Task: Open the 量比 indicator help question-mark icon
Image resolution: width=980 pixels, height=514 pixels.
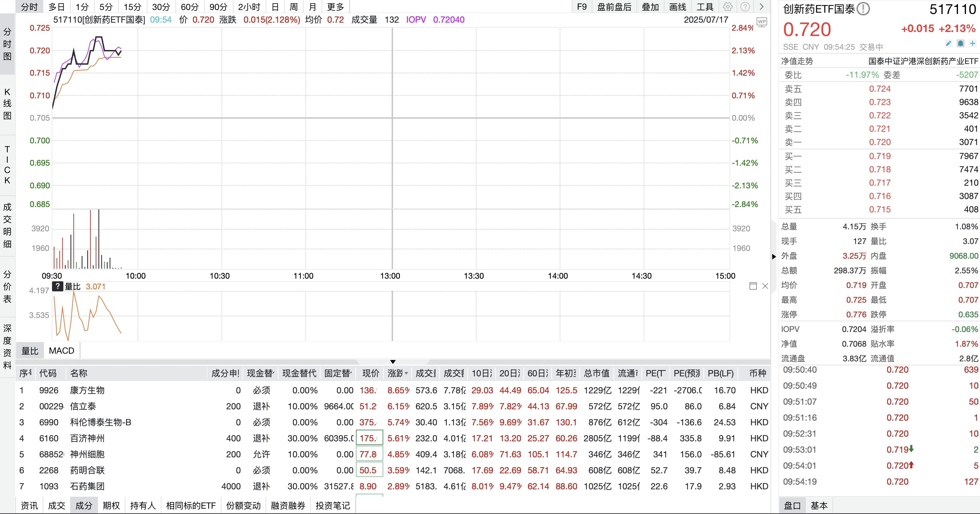Action: coord(57,286)
